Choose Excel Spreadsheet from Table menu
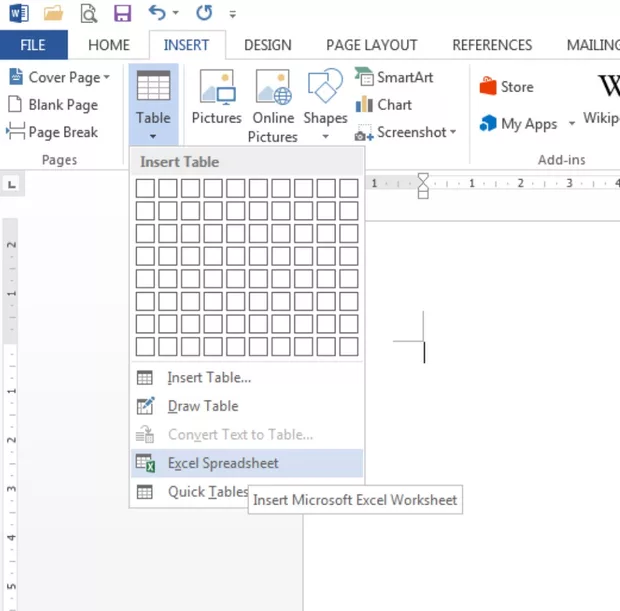620x611 pixels. tap(223, 463)
